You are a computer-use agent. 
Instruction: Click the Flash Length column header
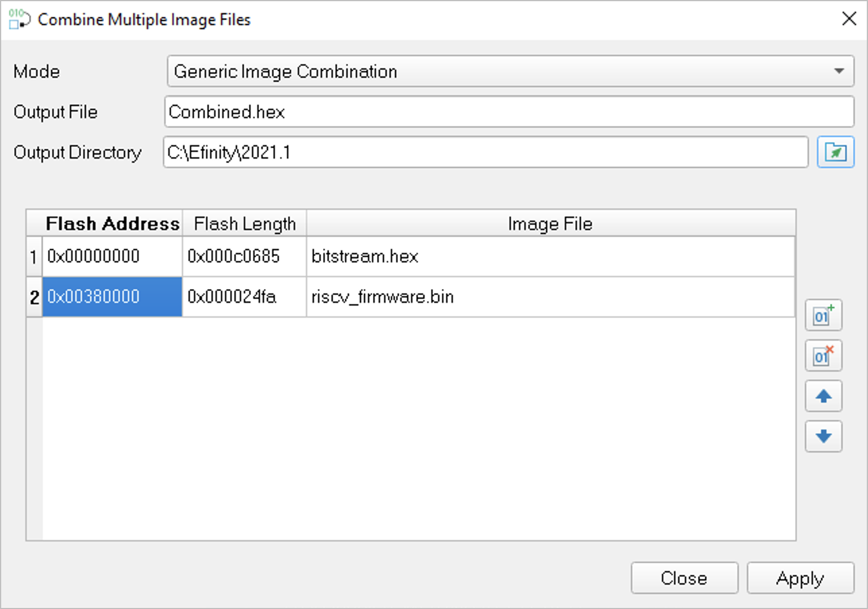tap(244, 223)
